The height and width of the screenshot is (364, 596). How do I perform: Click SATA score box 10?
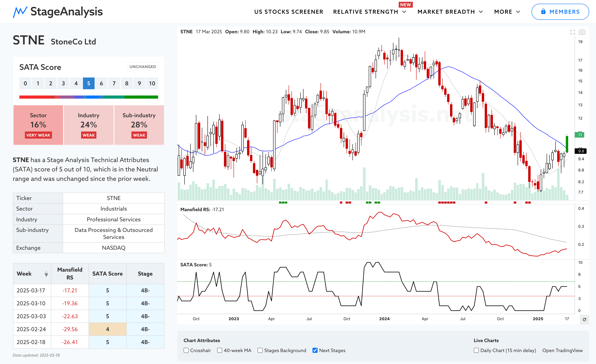(152, 84)
